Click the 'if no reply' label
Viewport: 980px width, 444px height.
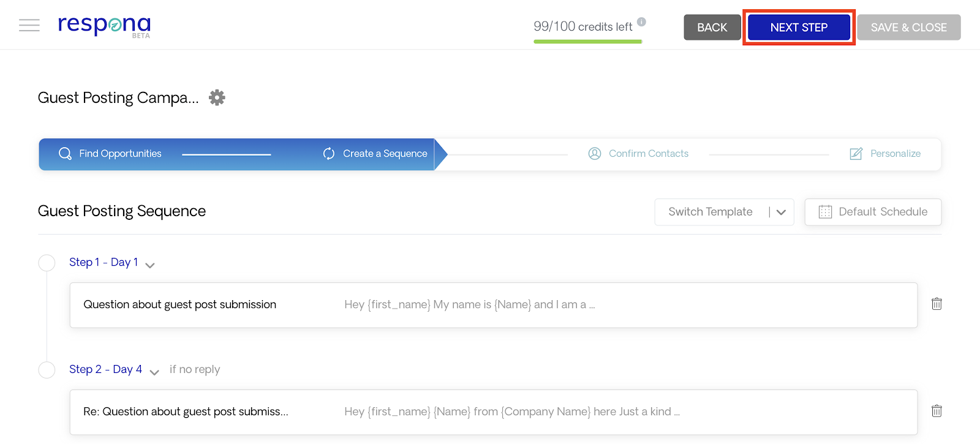tap(195, 369)
